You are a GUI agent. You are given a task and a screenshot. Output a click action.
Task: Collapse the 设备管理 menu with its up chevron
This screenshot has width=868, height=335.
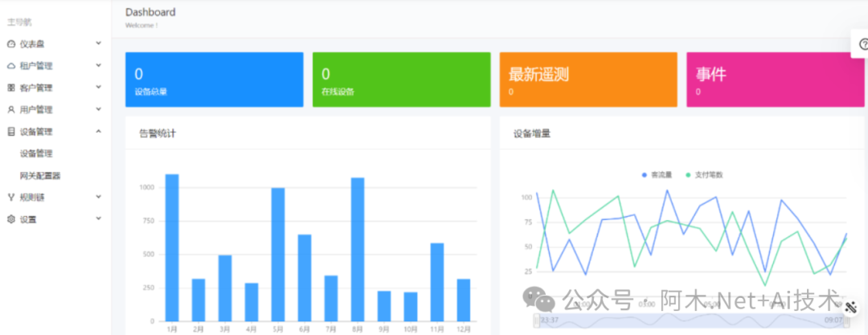pos(99,131)
